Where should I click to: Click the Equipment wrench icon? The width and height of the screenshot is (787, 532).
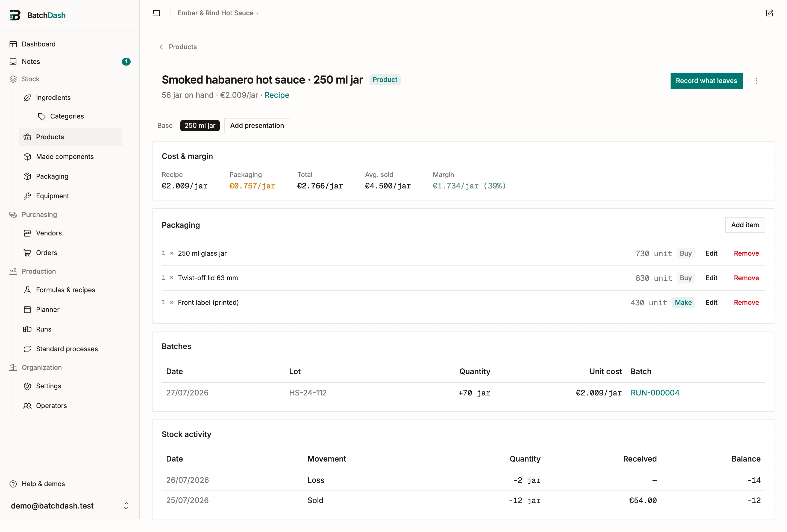(x=27, y=196)
